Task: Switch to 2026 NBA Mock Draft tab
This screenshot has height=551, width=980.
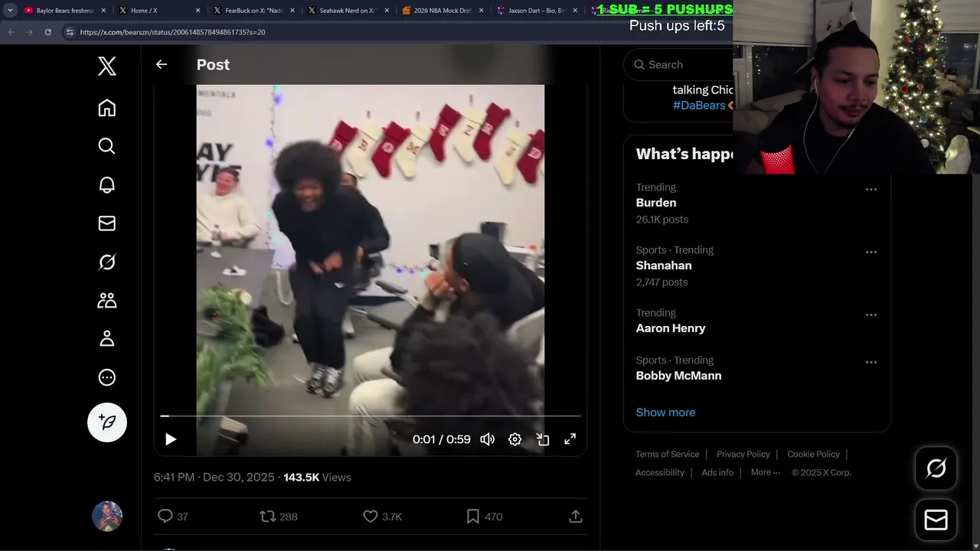Action: point(443,11)
